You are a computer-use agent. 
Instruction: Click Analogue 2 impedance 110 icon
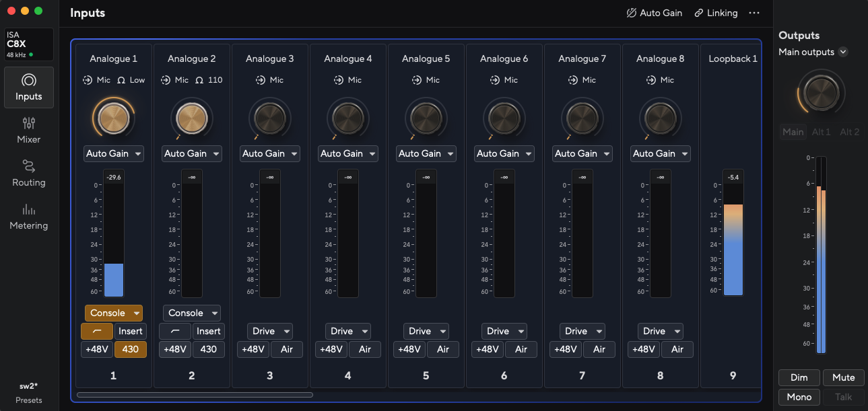[199, 80]
